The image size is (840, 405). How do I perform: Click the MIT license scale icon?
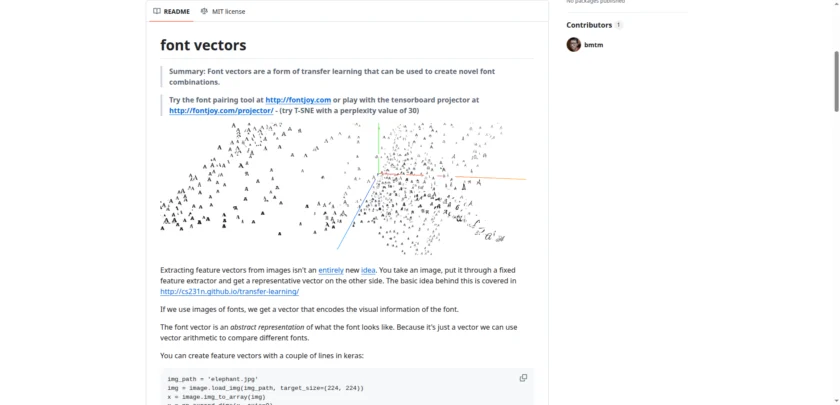click(204, 12)
